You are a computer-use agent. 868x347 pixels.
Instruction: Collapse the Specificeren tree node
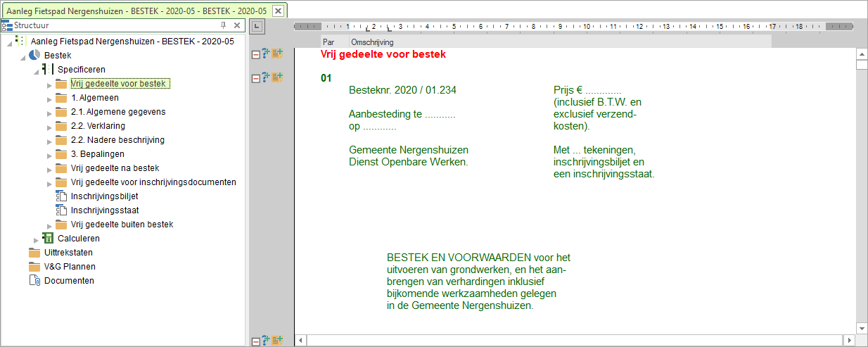click(x=36, y=71)
